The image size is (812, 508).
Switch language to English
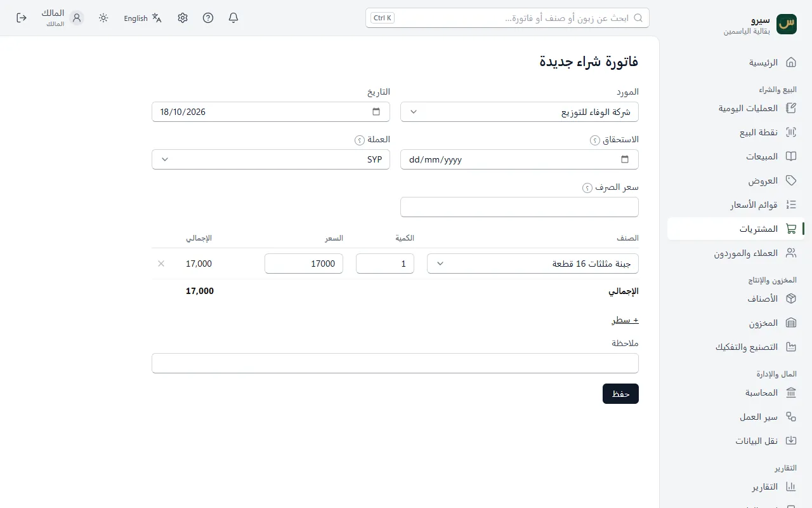pyautogui.click(x=143, y=18)
